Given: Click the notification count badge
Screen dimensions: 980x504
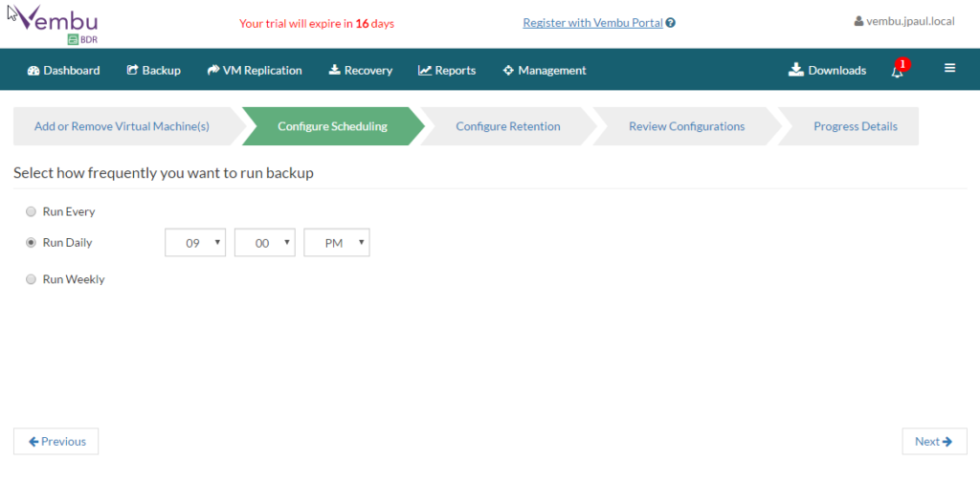Looking at the screenshot, I should click(902, 64).
